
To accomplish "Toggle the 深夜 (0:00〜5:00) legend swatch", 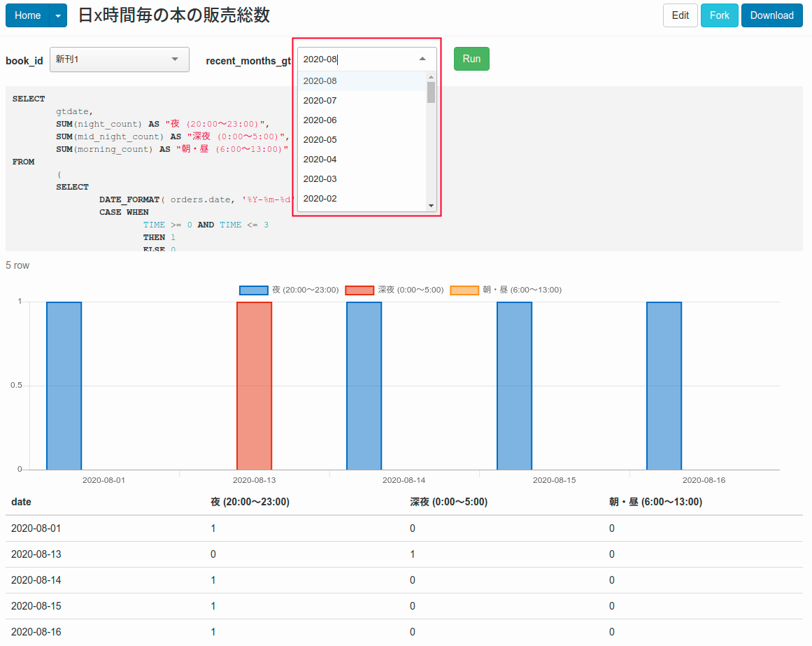I will click(359, 290).
